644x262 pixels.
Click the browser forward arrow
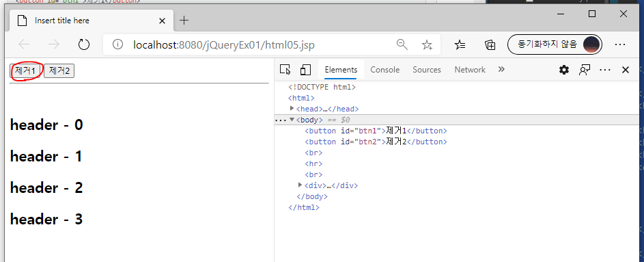point(54,44)
